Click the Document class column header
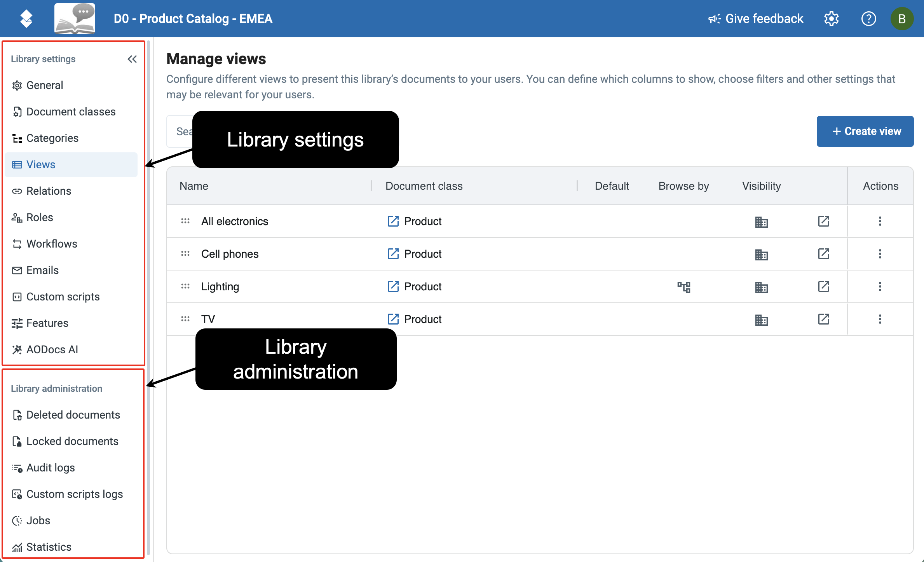Image resolution: width=924 pixels, height=562 pixels. 424,186
